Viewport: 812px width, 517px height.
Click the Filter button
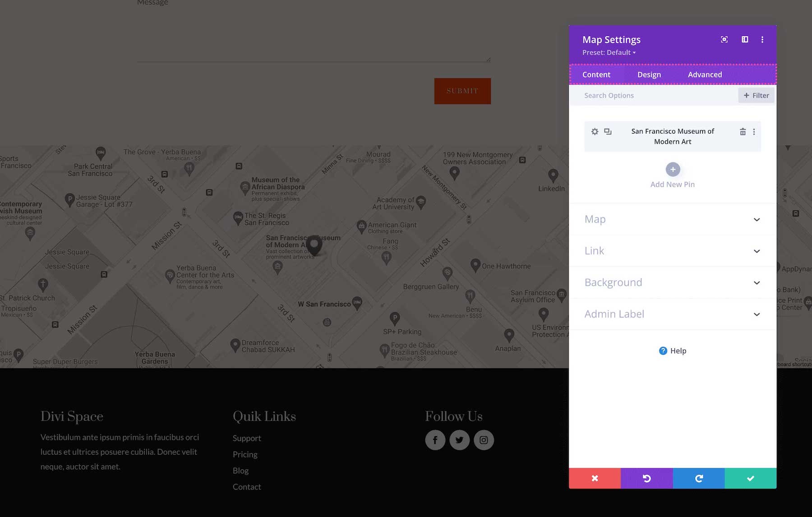click(756, 95)
